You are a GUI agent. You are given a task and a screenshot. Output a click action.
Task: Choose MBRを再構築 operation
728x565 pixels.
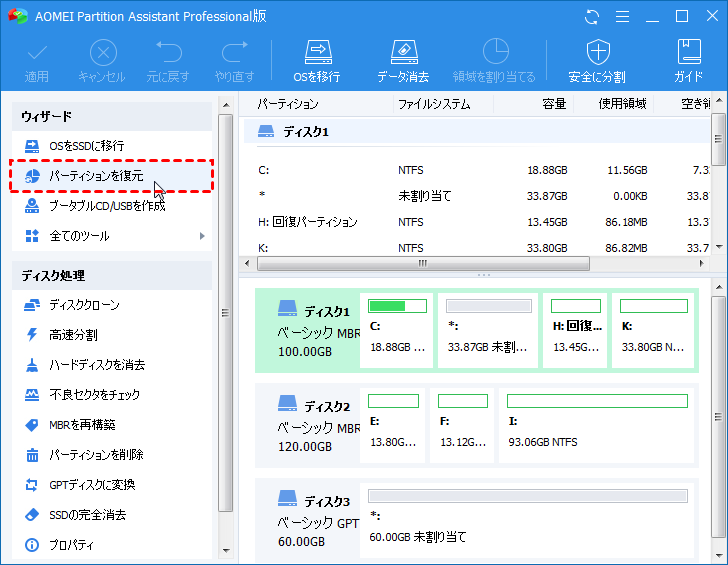[111, 425]
